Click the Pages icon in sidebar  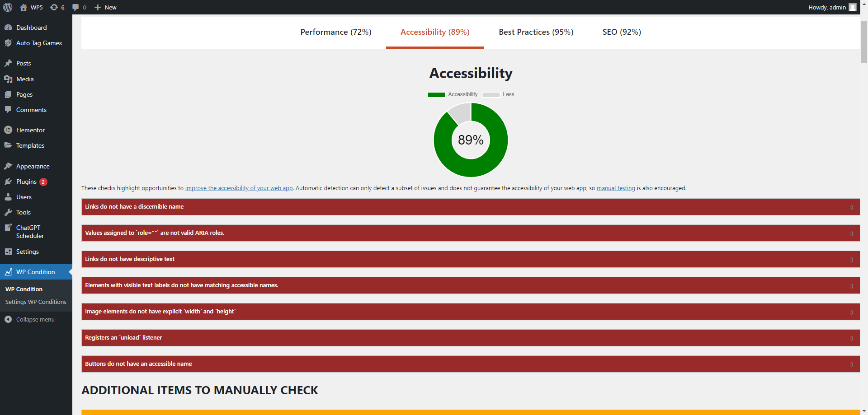pos(8,94)
